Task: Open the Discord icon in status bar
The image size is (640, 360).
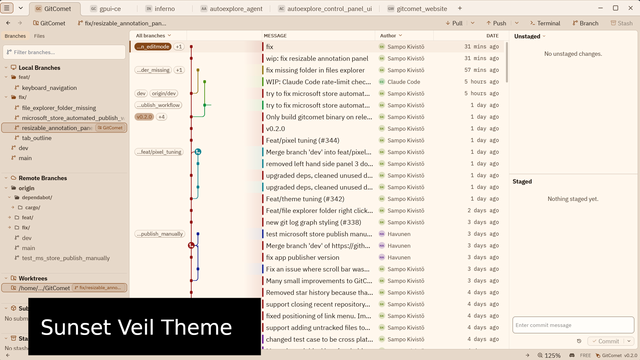Action: click(572, 356)
